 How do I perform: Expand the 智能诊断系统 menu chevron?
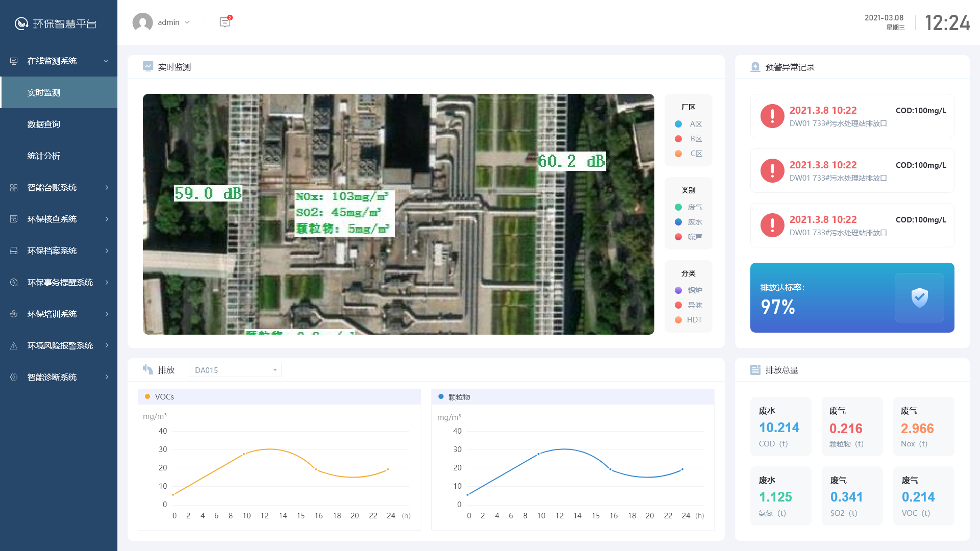(107, 377)
